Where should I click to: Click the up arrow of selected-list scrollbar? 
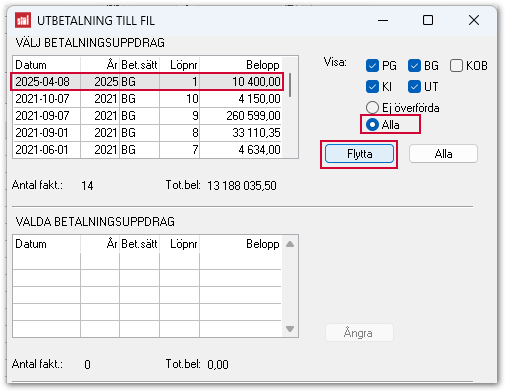coord(290,244)
